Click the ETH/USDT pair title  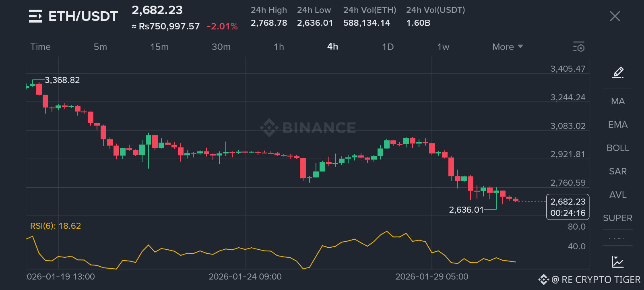click(x=83, y=16)
